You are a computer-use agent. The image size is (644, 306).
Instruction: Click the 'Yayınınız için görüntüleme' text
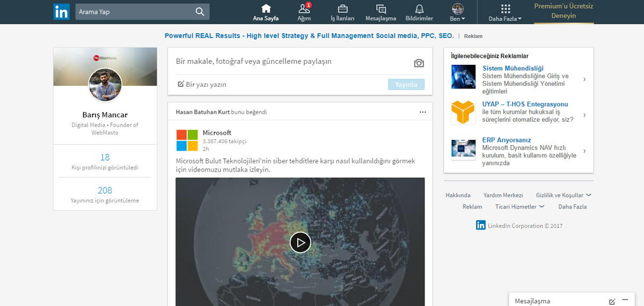[105, 200]
